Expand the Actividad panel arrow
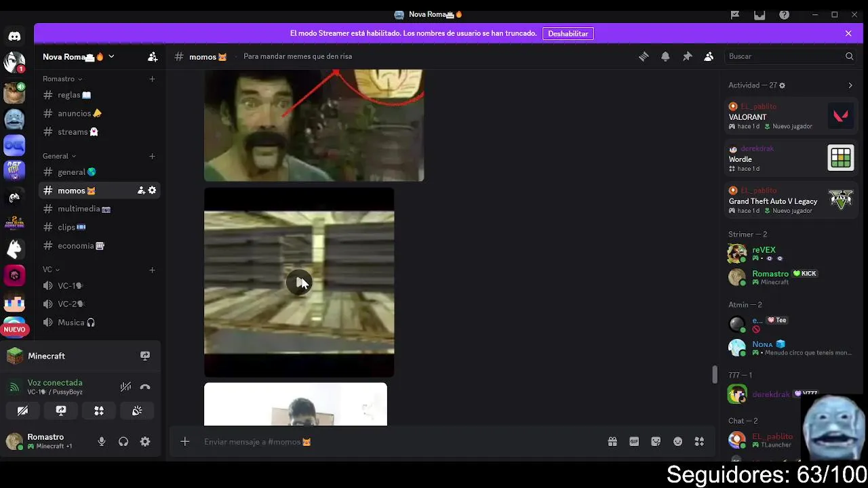The height and width of the screenshot is (488, 868). click(850, 85)
